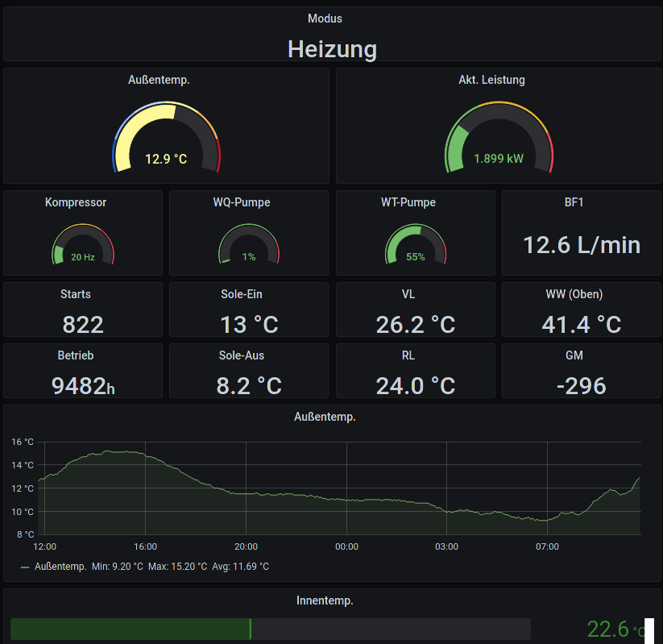Screen dimensions: 663x644
Task: Click the WT-Pumpe 55% gauge
Action: click(x=416, y=244)
